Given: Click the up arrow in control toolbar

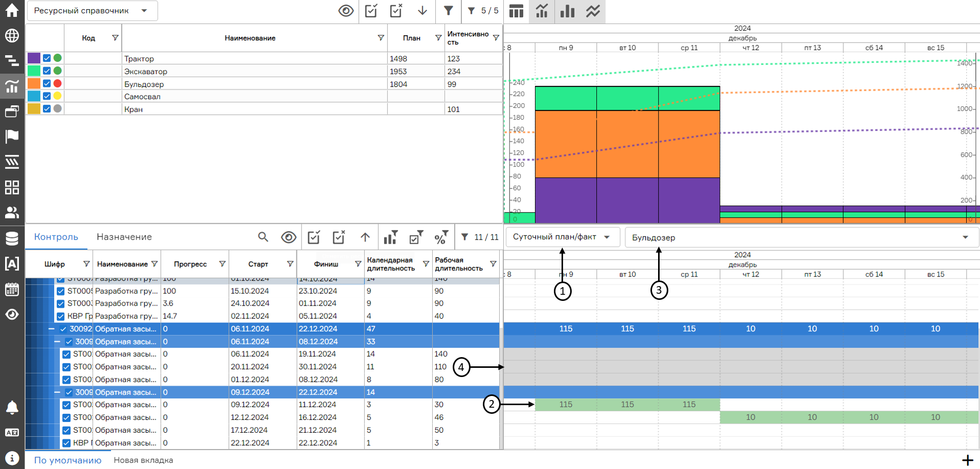Looking at the screenshot, I should coord(365,237).
